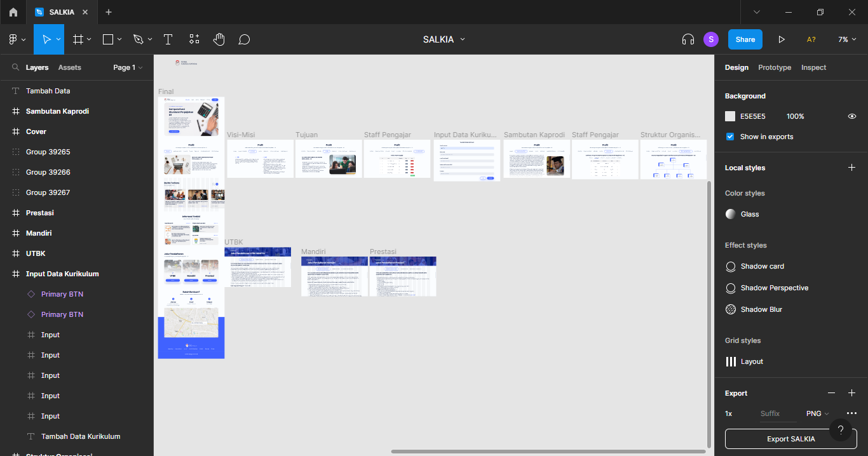Open the PNG format dropdown

point(817,413)
